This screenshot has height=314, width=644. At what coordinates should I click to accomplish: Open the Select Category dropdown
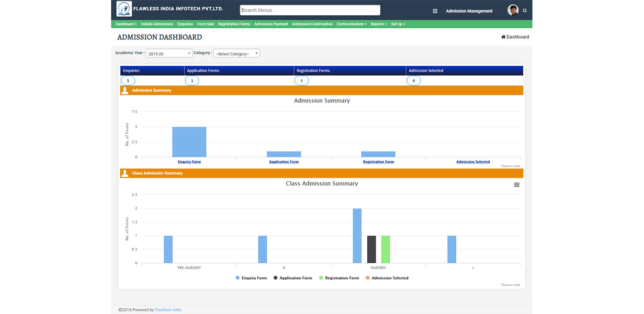click(x=237, y=54)
